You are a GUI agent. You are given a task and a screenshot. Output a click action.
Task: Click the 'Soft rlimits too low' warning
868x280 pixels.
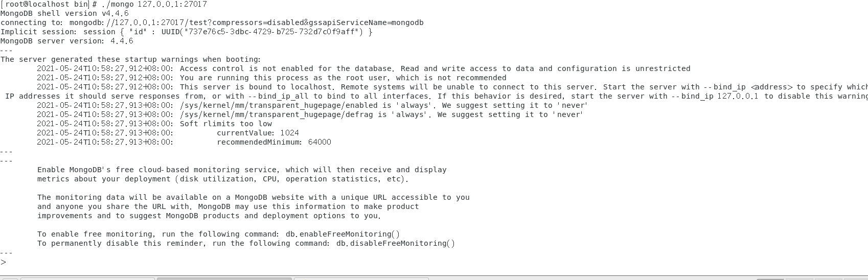[x=226, y=124]
